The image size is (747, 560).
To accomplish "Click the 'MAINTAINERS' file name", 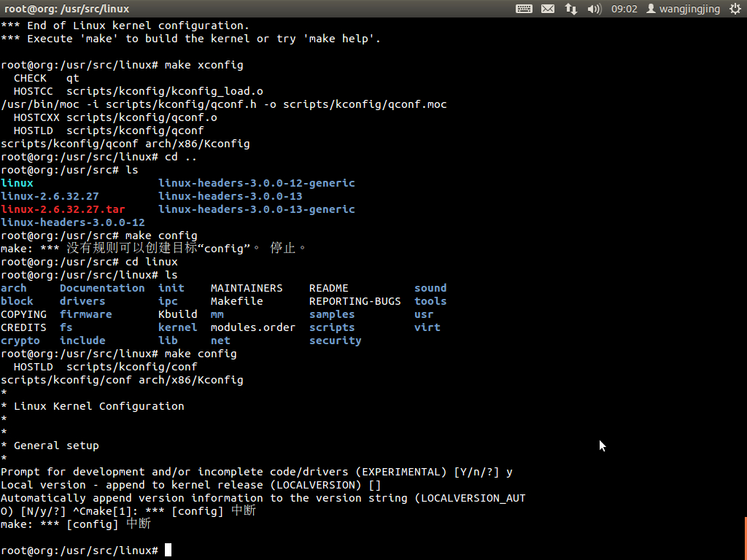I will click(x=247, y=288).
